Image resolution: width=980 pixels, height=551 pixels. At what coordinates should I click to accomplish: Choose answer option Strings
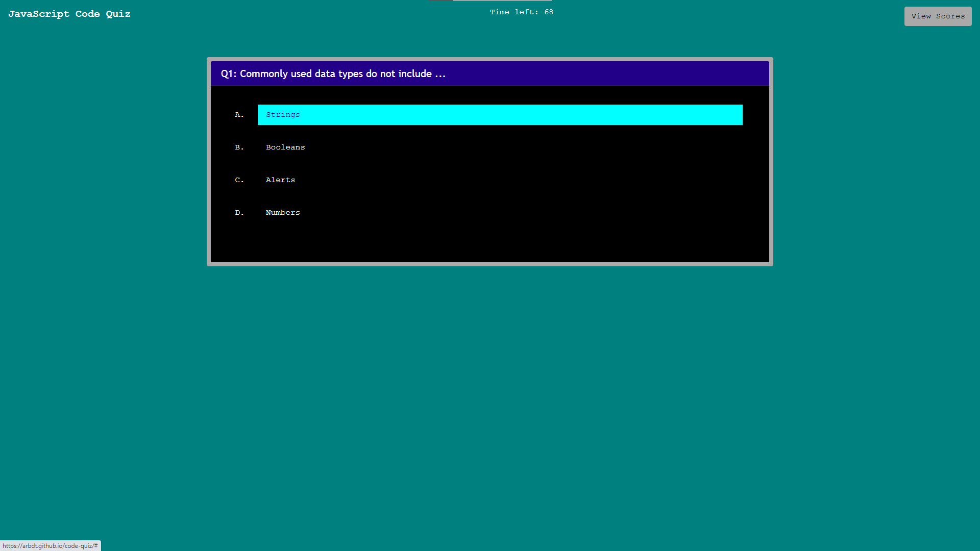click(500, 115)
